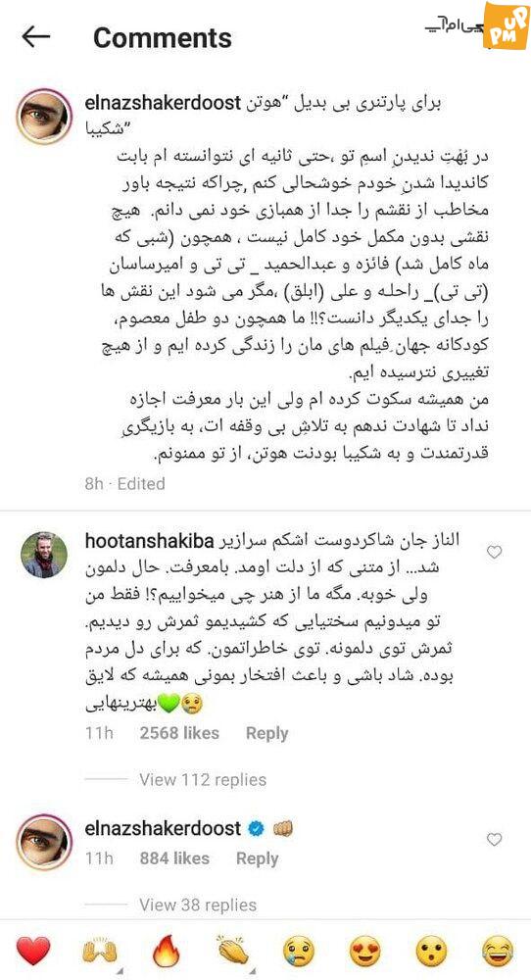Tap the laughing tears emoji reaction
Viewport: 531px width, 980px height.
[498, 952]
